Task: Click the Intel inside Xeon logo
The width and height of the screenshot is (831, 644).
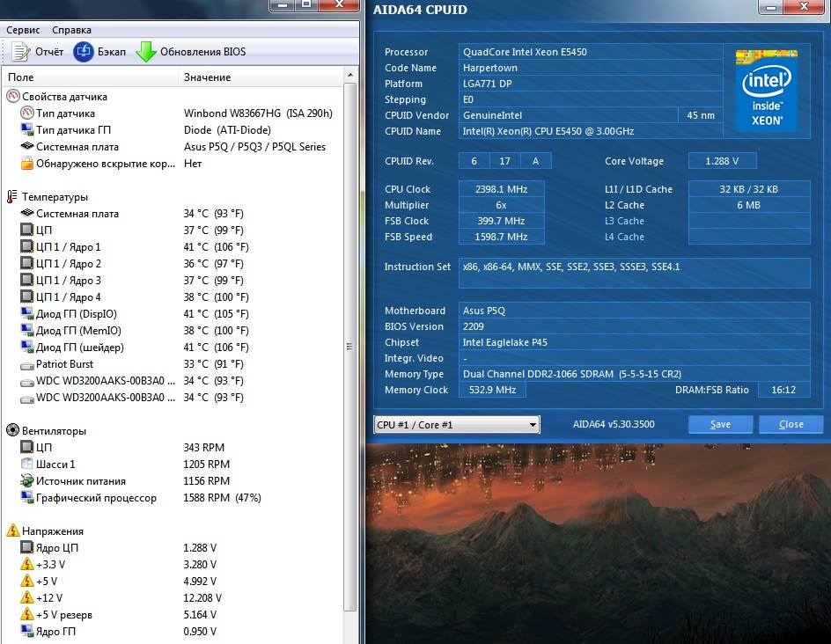Action: (767, 90)
